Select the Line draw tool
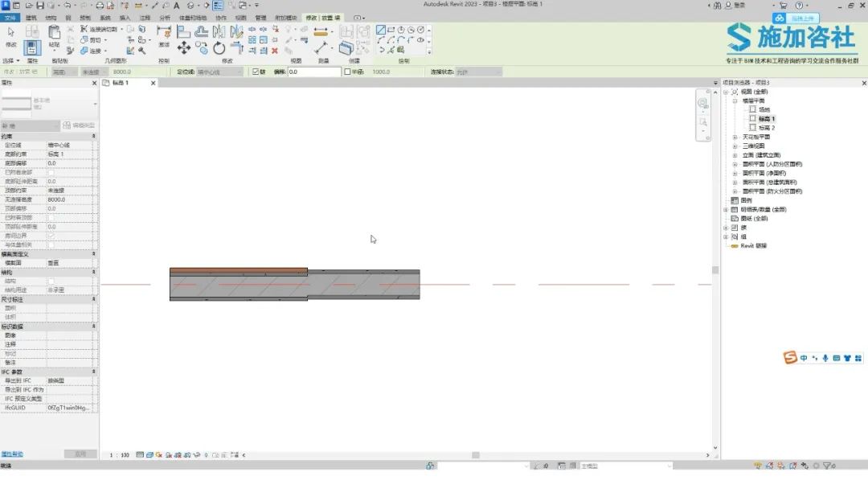The image size is (868, 489). tap(381, 30)
